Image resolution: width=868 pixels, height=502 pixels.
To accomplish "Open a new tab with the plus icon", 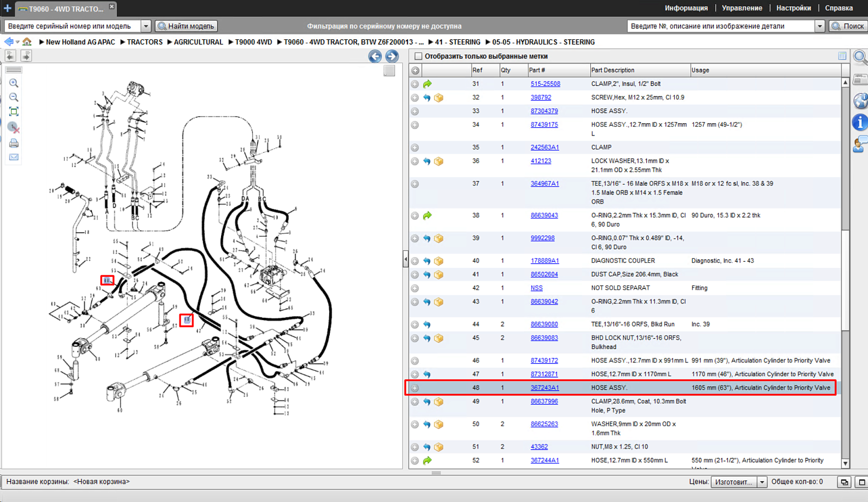I will [8, 8].
